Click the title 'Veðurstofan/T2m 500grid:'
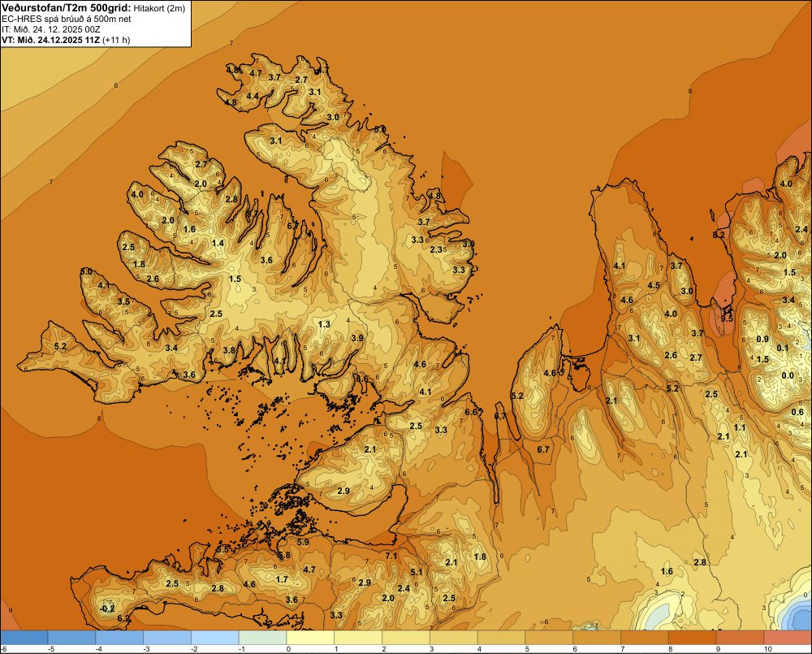812x654 pixels. [x=67, y=7]
